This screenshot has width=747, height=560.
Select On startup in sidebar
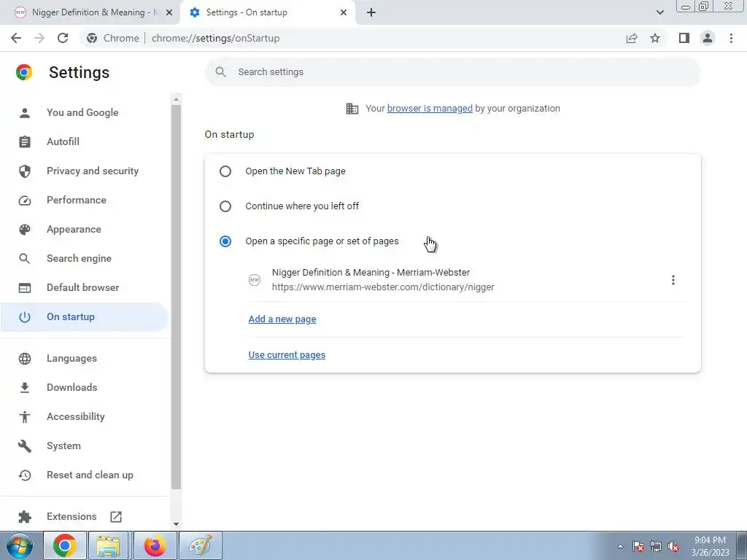click(x=84, y=316)
